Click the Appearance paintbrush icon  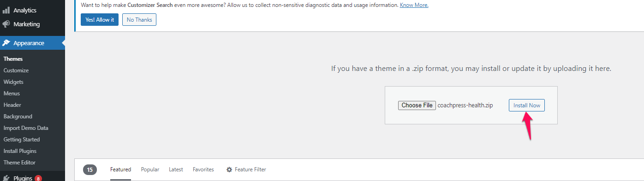coord(6,43)
